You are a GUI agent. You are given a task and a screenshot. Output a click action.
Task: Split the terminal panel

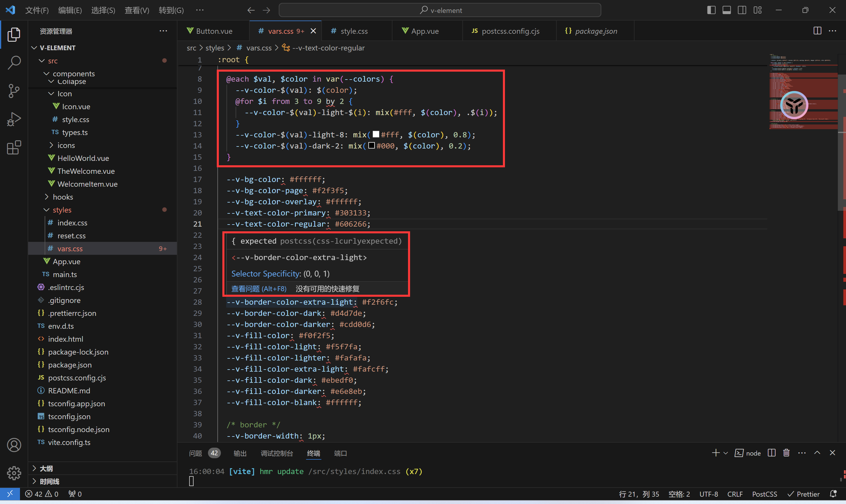[772, 453]
